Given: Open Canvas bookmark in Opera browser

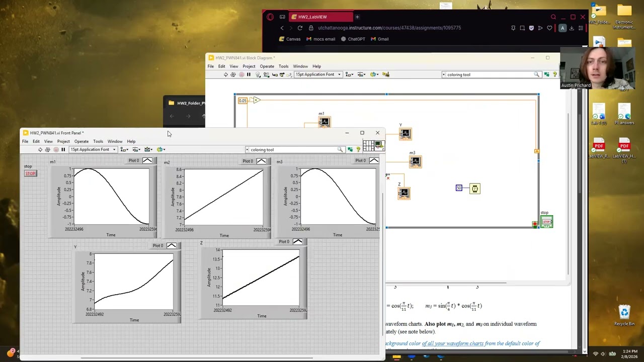Looking at the screenshot, I should point(290,39).
